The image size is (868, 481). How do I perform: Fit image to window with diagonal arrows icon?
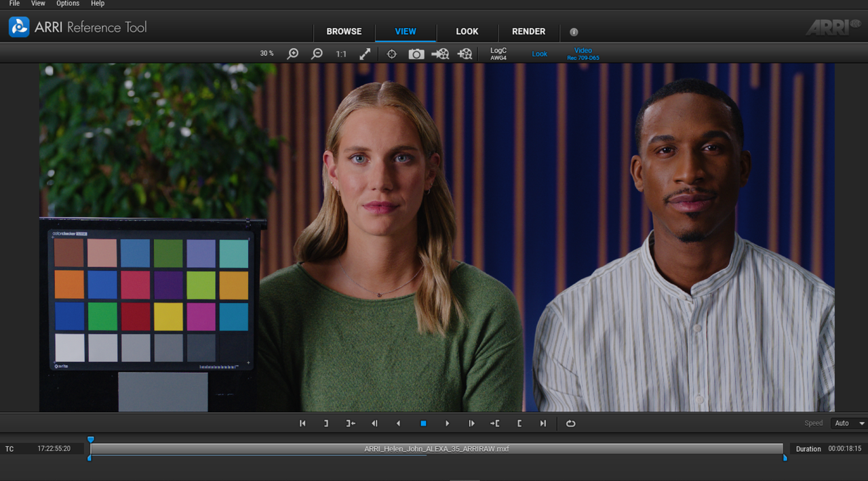365,54
